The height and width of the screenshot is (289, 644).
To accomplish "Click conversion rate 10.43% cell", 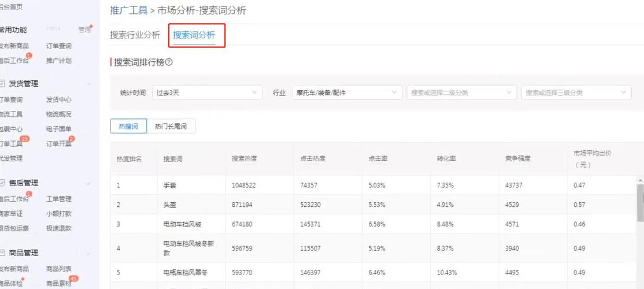I will tap(447, 273).
